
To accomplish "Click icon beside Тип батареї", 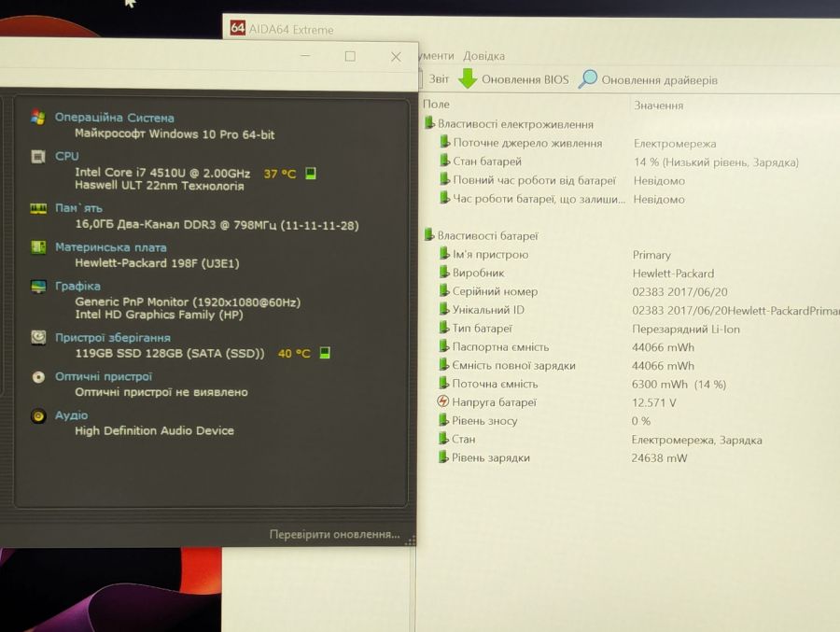I will [x=444, y=328].
